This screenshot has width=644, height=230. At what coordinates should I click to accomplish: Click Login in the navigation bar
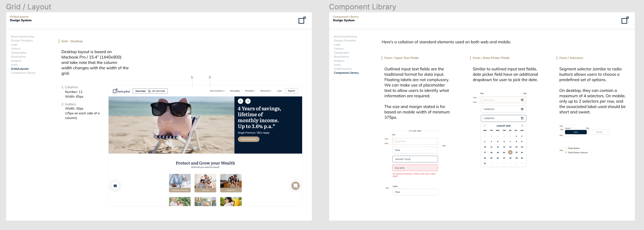click(x=279, y=91)
